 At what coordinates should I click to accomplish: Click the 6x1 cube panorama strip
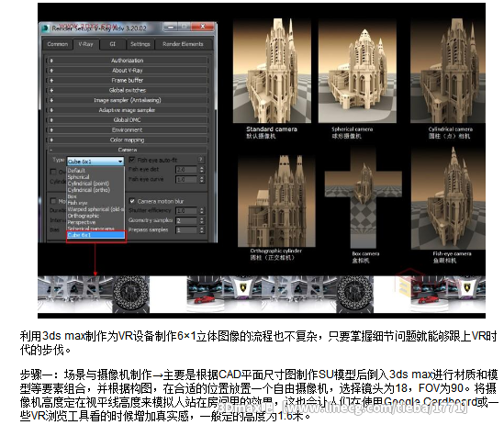point(262,294)
